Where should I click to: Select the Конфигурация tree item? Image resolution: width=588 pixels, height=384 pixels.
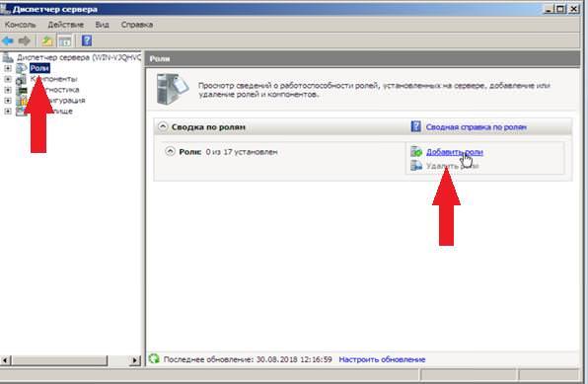point(57,101)
